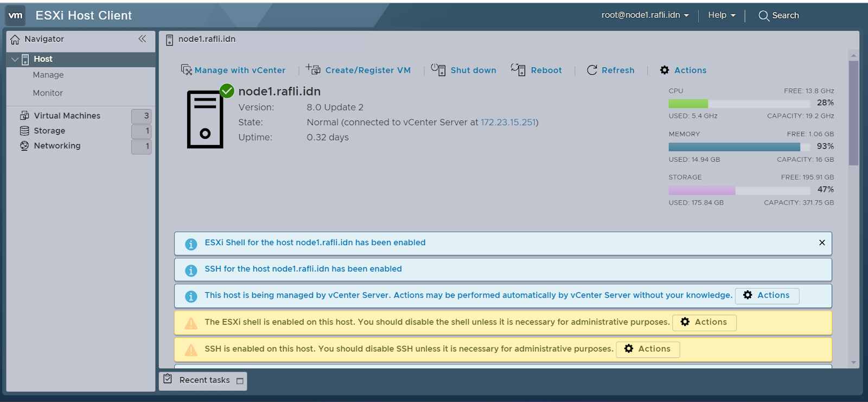Click the large host server icon
The height and width of the screenshot is (402, 868).
tap(205, 119)
